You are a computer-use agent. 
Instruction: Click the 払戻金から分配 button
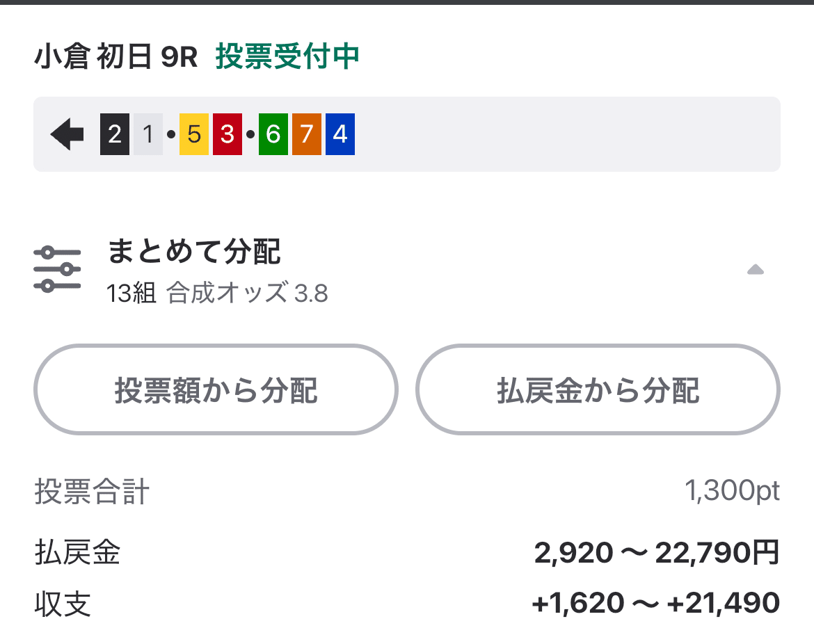point(598,390)
